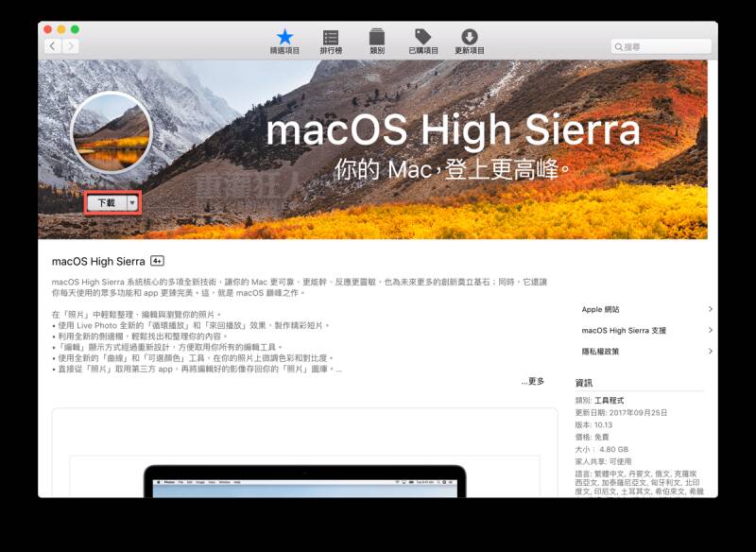
Task: Click the chevron next to 隱私權政策
Action: pyautogui.click(x=711, y=351)
